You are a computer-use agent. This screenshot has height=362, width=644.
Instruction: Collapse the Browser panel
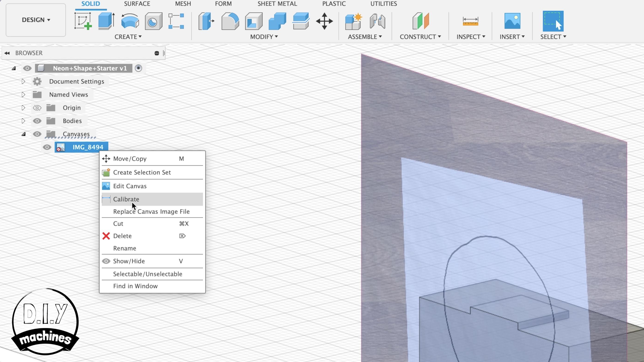[7, 53]
